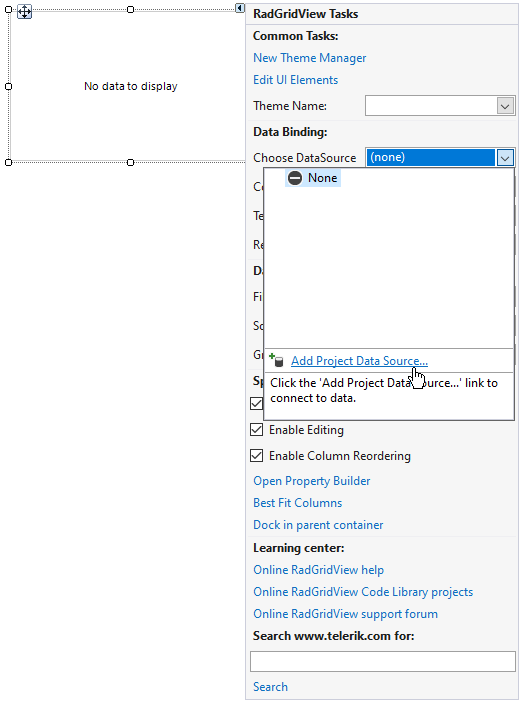Click the database icon beside Add Project Data Source
526x709 pixels.
click(276, 360)
